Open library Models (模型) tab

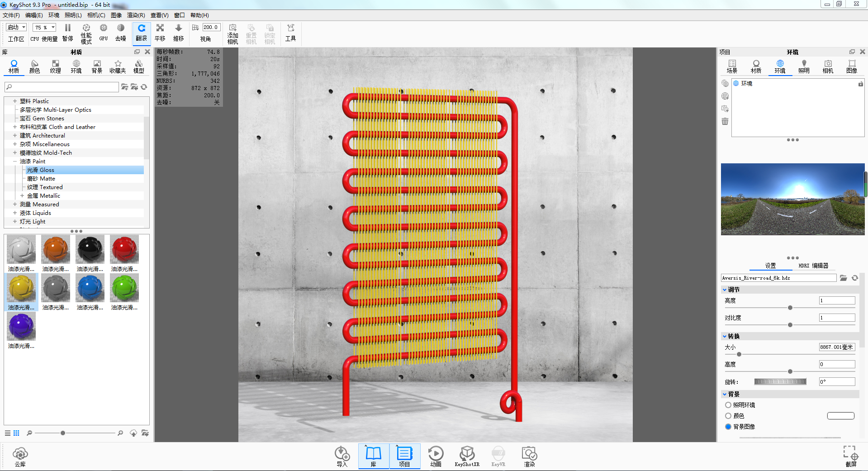(138, 67)
